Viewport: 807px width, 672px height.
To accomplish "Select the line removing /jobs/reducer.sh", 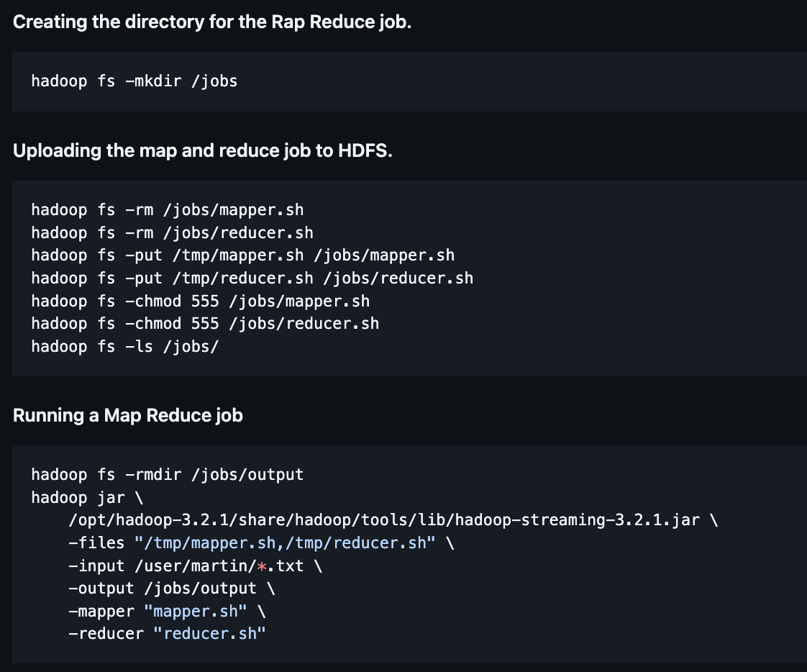I will (x=171, y=232).
